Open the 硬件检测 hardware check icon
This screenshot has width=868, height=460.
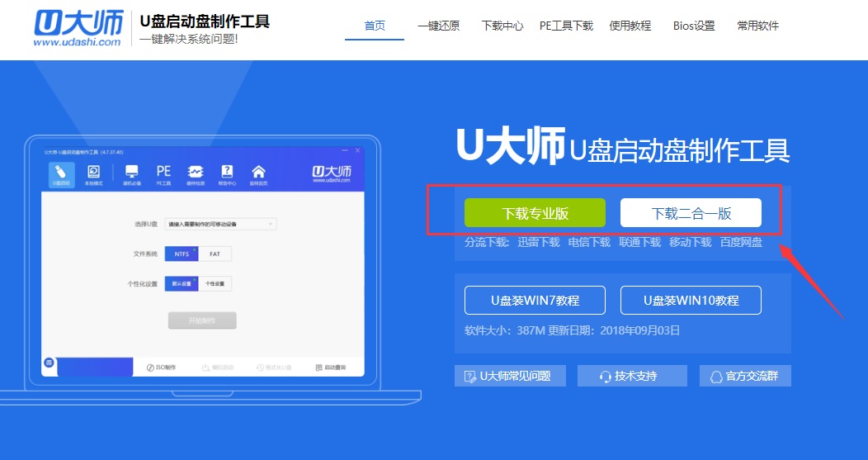[x=196, y=173]
